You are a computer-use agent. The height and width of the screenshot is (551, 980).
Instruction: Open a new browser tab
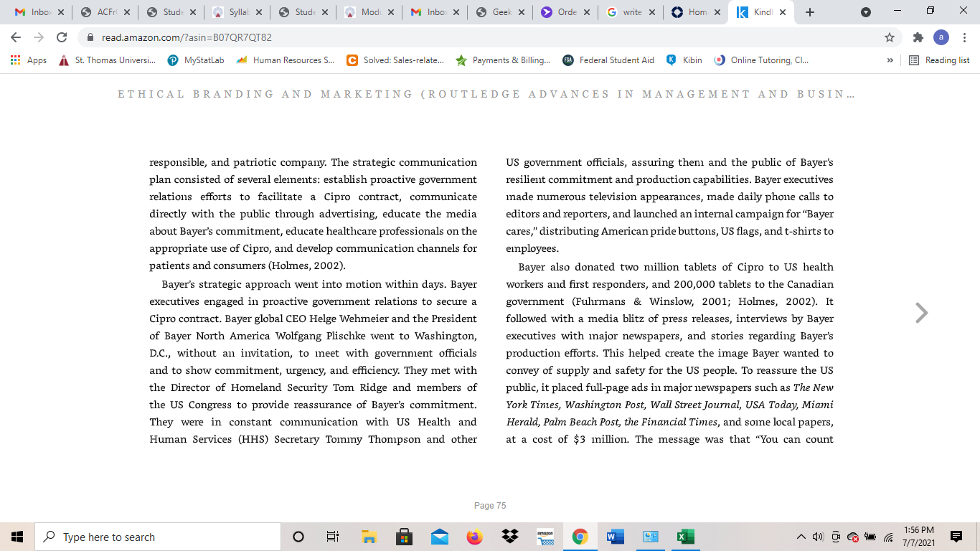tap(810, 12)
